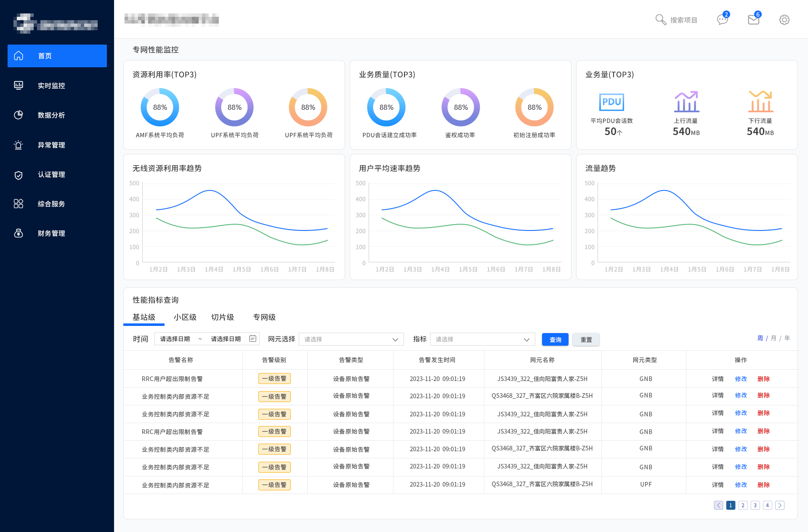Open the calendar icon in date range

[x=252, y=339]
